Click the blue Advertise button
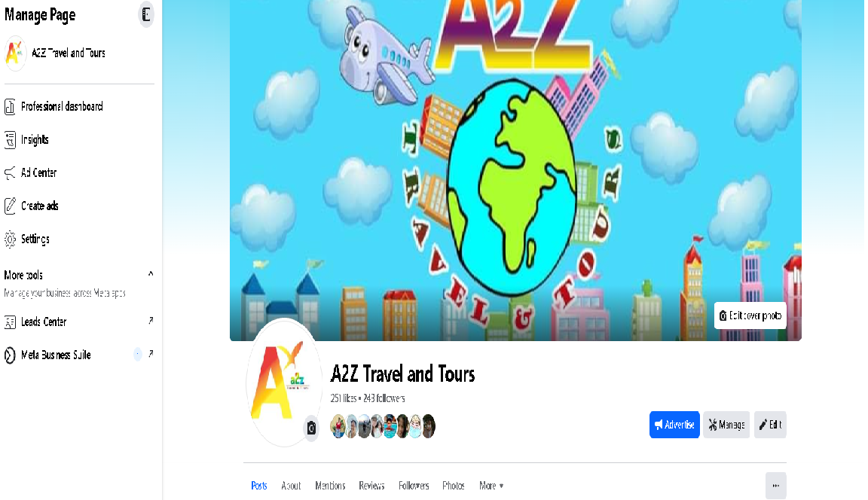Screen dimensions: 868x500 pos(674,425)
